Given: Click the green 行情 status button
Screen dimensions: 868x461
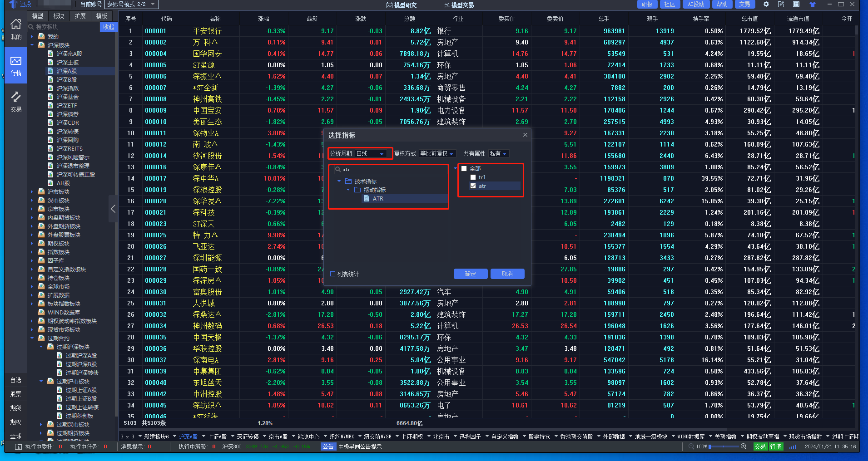Looking at the screenshot, I should click(776, 446).
